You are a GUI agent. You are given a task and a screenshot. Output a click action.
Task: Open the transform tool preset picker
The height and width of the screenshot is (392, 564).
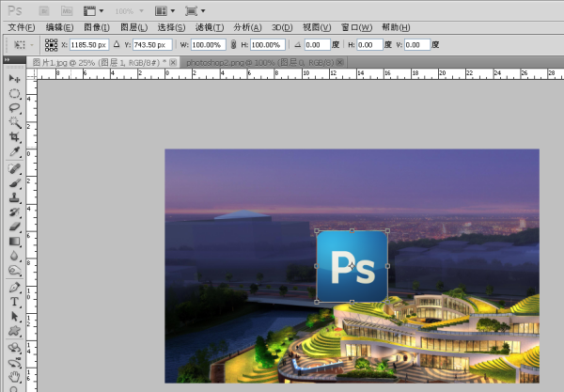[x=23, y=45]
